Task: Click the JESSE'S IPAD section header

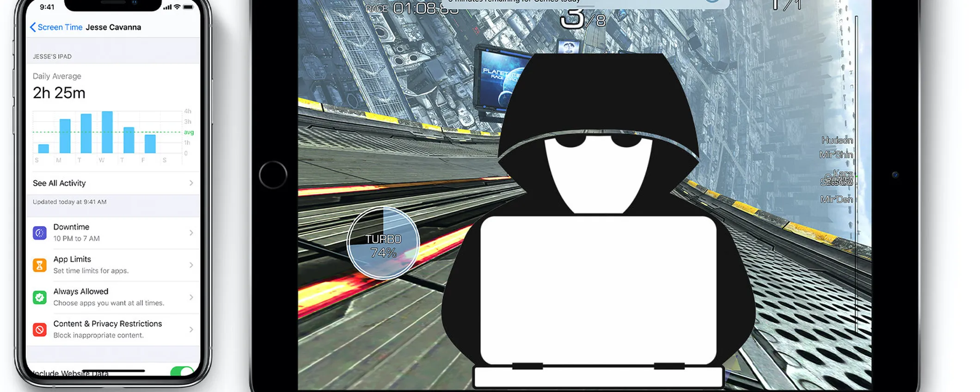Action: coord(52,56)
